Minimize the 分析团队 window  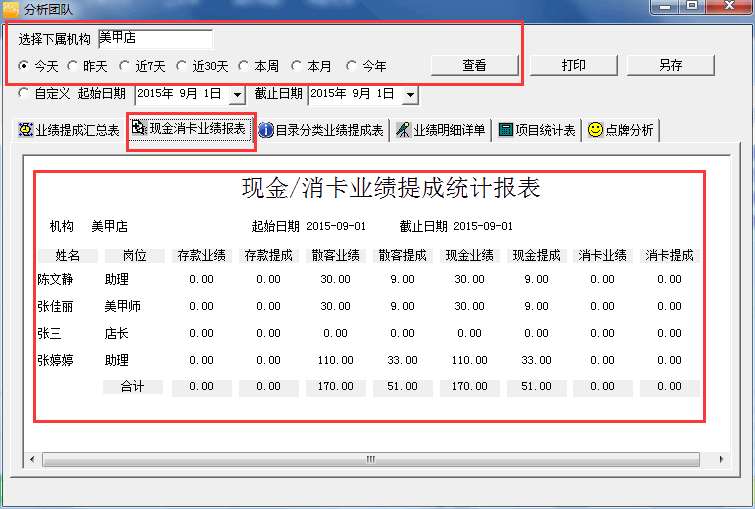[665, 6]
